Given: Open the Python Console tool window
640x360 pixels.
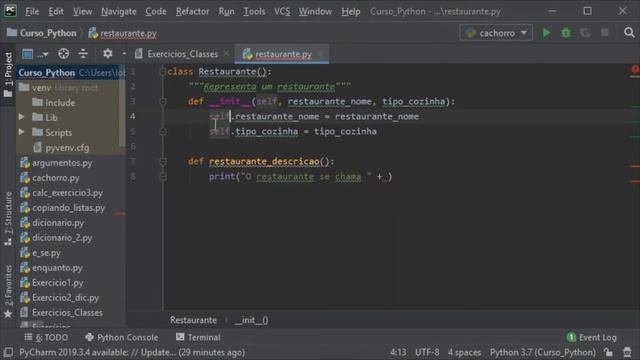Looking at the screenshot, I should click(122, 338).
